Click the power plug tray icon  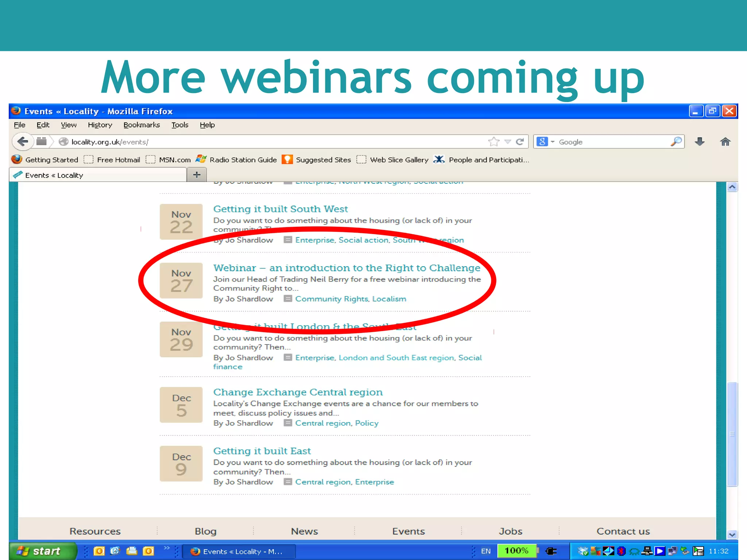(x=551, y=551)
